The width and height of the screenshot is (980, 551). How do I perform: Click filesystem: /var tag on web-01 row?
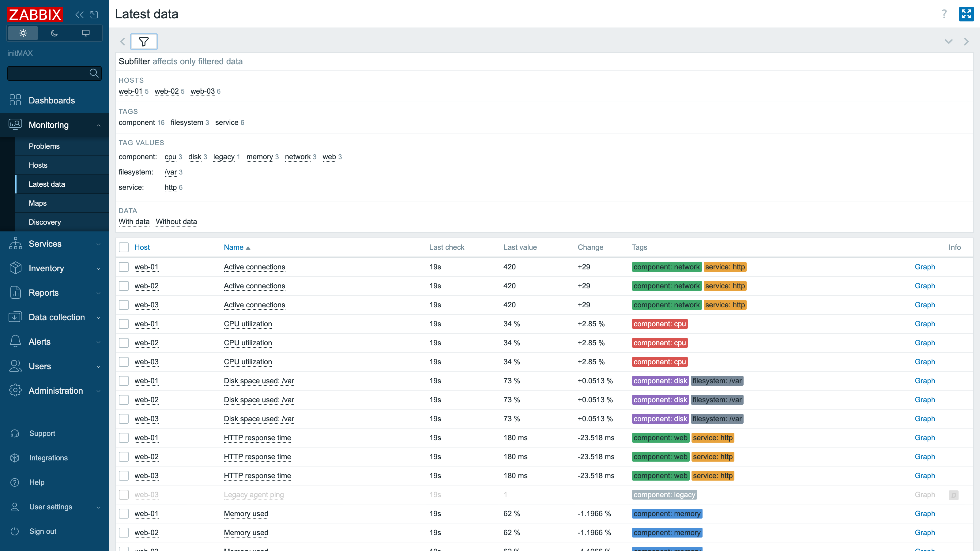tap(717, 380)
